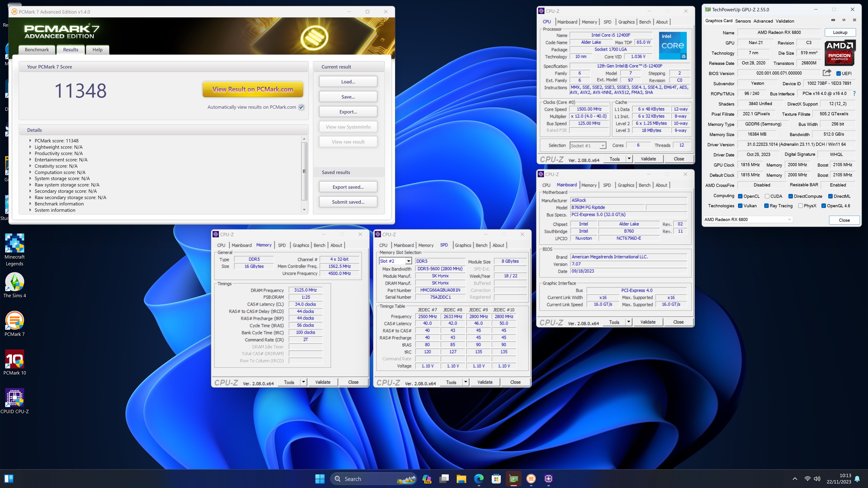Toggle the CUDA checkbox
The width and height of the screenshot is (868, 488).
[x=767, y=196]
